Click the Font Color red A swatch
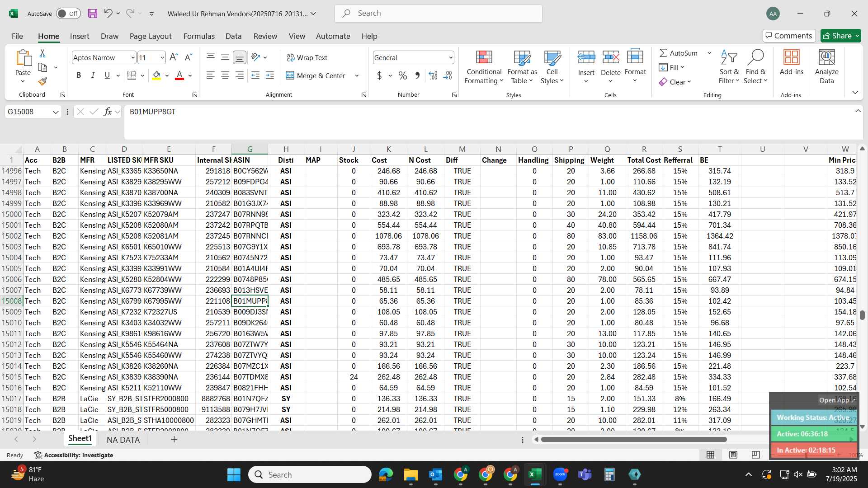This screenshot has height=488, width=868. click(x=179, y=75)
